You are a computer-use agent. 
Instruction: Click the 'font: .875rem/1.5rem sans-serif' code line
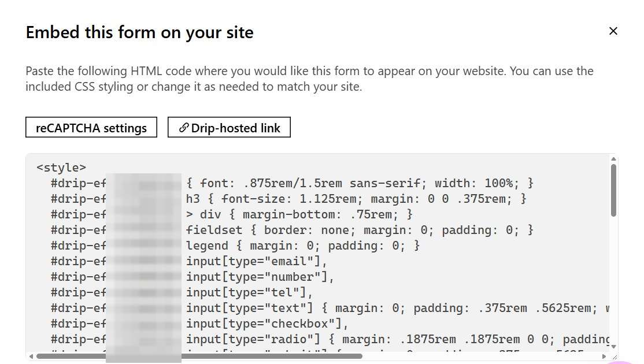pyautogui.click(x=293, y=183)
